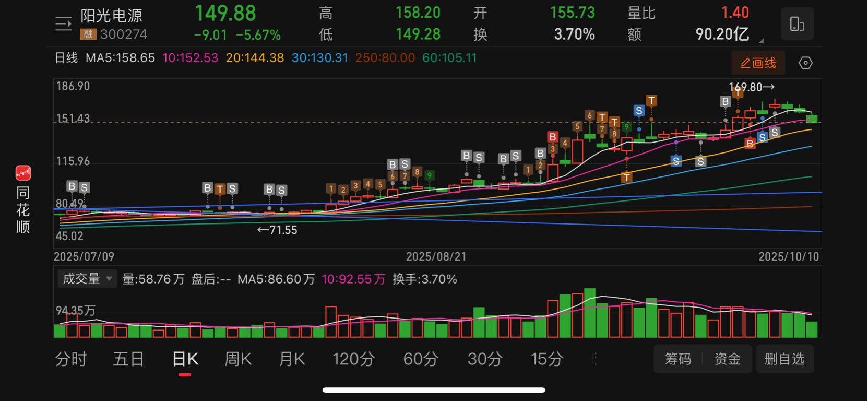This screenshot has width=868, height=401.
Task: Open the 资金 capital flow view
Action: (728, 359)
